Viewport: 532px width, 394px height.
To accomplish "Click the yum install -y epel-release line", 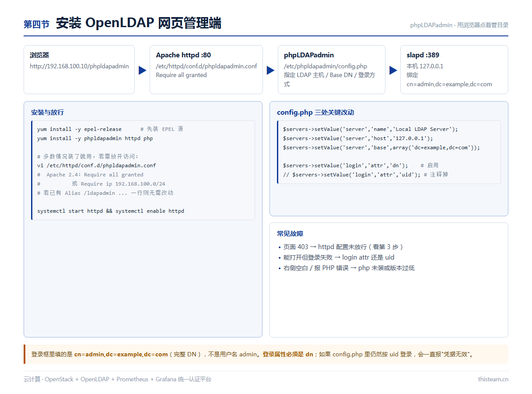I will pos(110,129).
